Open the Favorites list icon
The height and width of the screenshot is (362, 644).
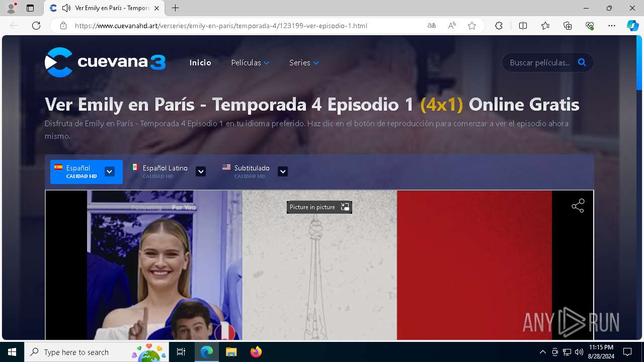point(545,26)
